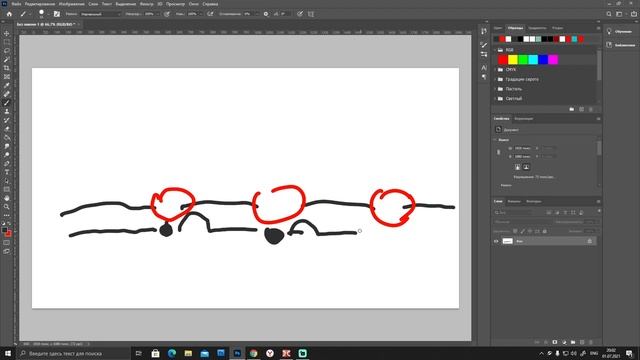Select the Healing Brush tool
Screen dimensions: 640x360
tap(7, 94)
